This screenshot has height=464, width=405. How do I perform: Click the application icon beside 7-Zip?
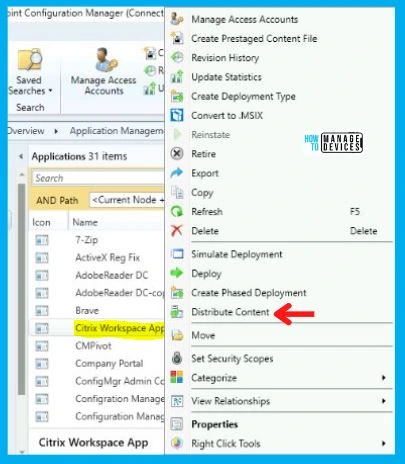click(42, 240)
